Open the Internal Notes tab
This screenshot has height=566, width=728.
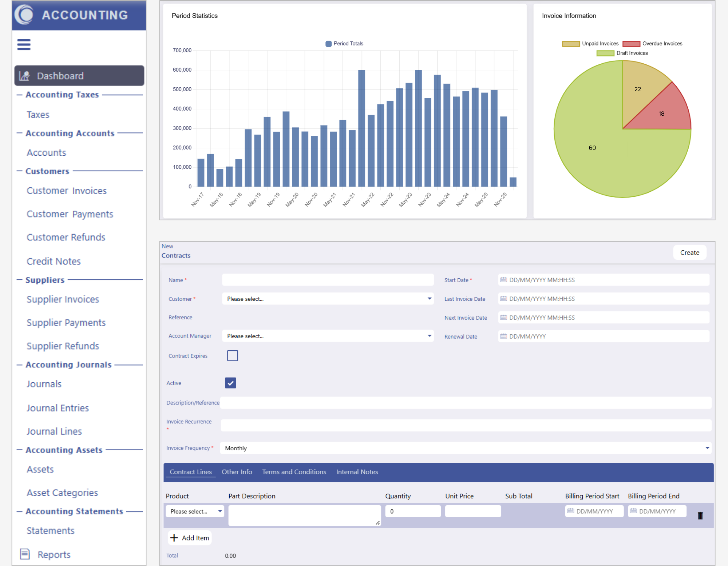coord(357,472)
